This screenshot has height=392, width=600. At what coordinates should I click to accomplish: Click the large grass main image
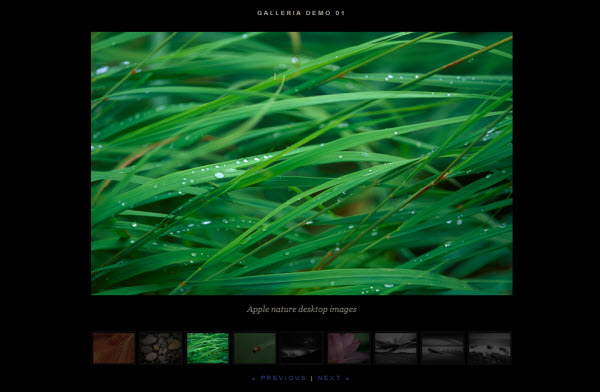pos(302,163)
